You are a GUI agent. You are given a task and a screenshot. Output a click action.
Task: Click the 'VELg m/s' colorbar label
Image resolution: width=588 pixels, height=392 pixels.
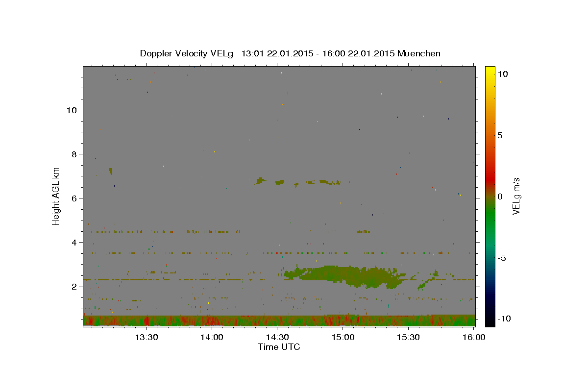516,196
